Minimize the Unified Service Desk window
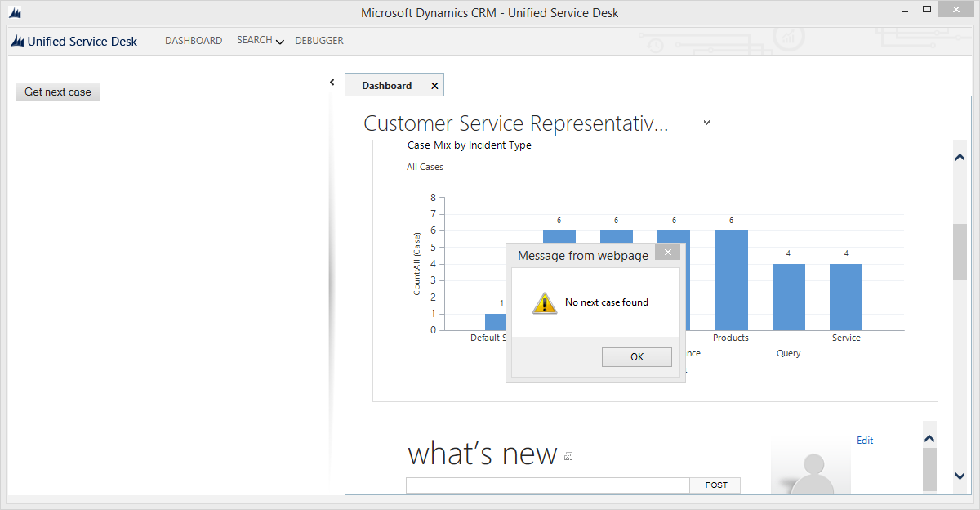 point(906,10)
